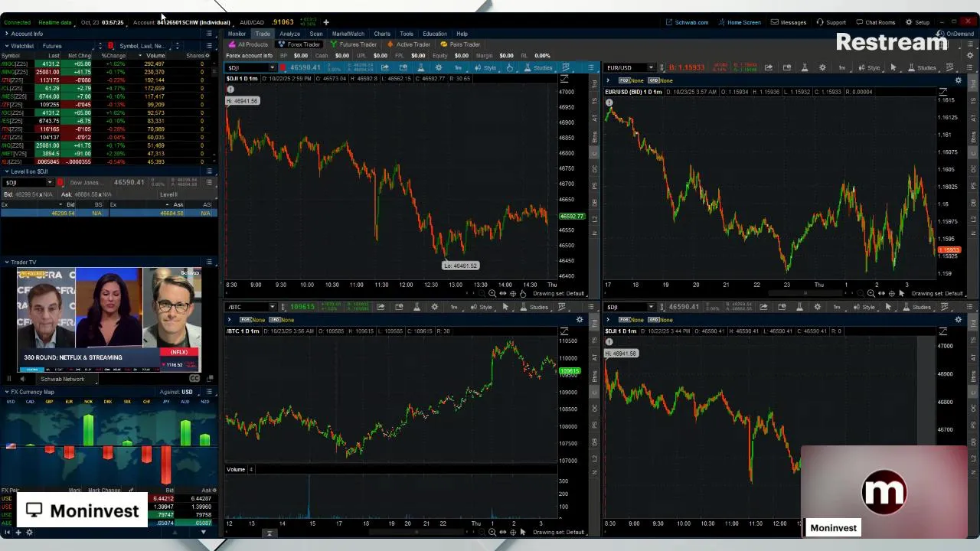Open Messages
Viewport: 980px width, 551px height.
(x=789, y=22)
